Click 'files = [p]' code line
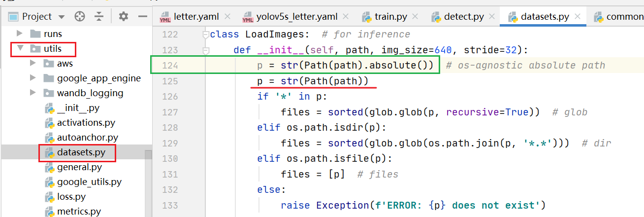The width and height of the screenshot is (644, 217). tap(315, 174)
